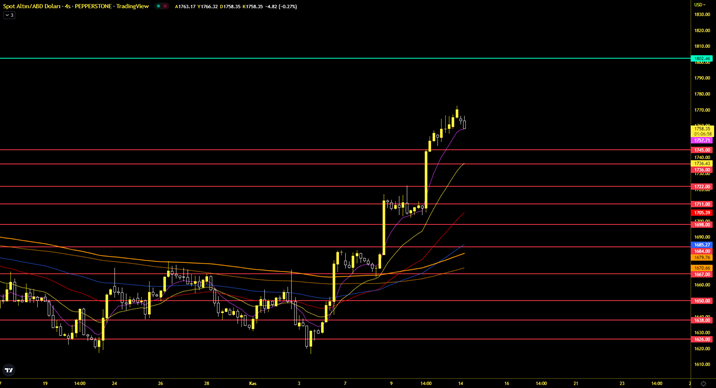
Task: Click the blue 1685.27 moving average label
Action: tap(702, 245)
